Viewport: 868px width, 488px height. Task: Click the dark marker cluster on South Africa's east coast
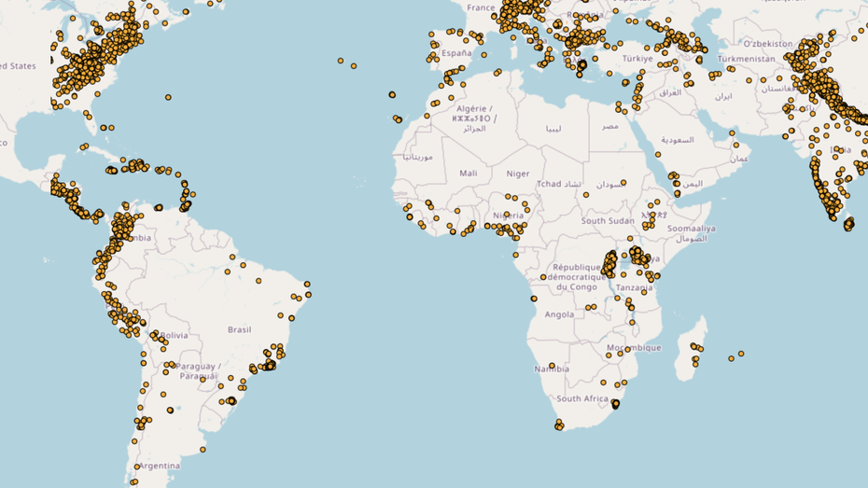click(x=615, y=404)
